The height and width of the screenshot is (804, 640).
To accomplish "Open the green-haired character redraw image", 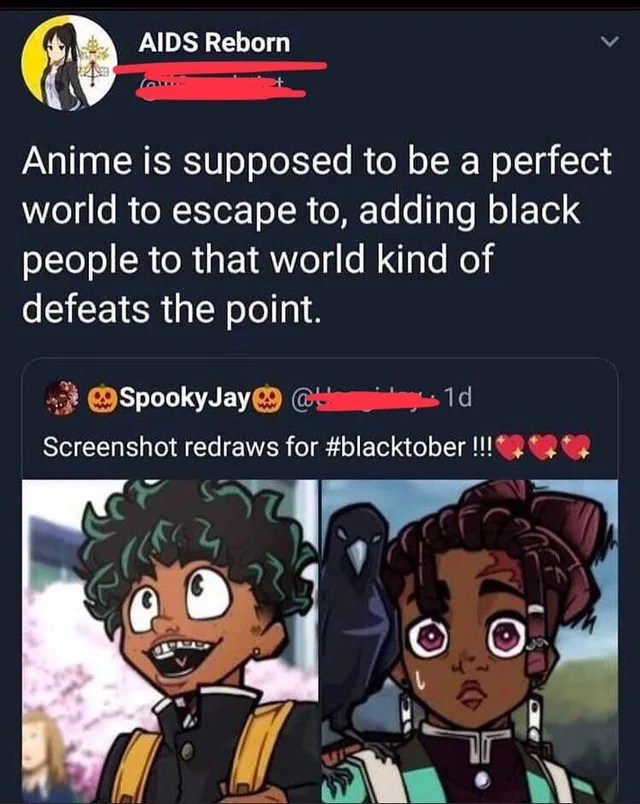I will click(x=170, y=641).
